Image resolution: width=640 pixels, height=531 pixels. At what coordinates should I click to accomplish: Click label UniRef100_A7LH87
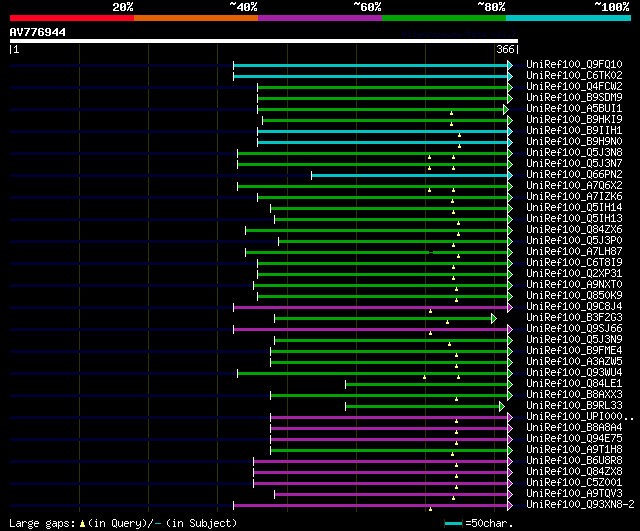point(574,251)
